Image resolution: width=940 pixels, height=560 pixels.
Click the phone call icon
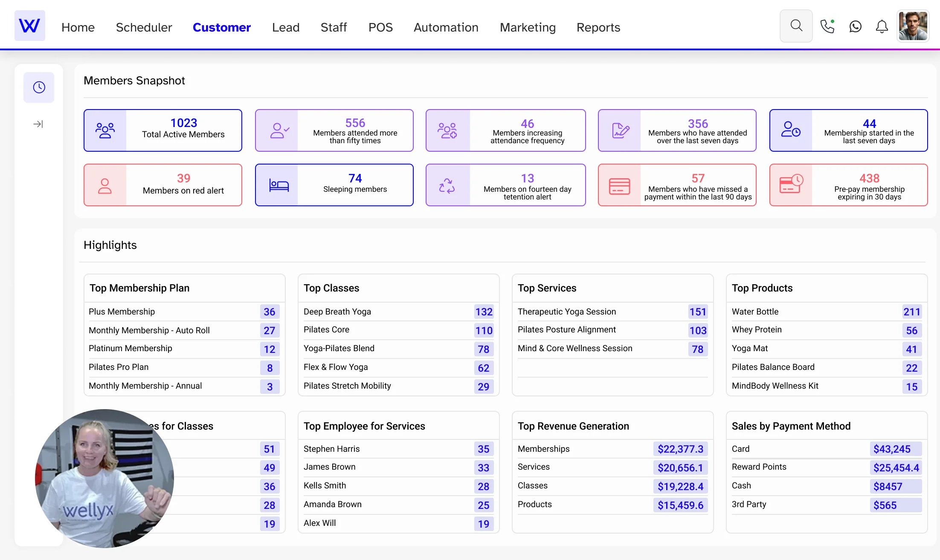pyautogui.click(x=827, y=26)
